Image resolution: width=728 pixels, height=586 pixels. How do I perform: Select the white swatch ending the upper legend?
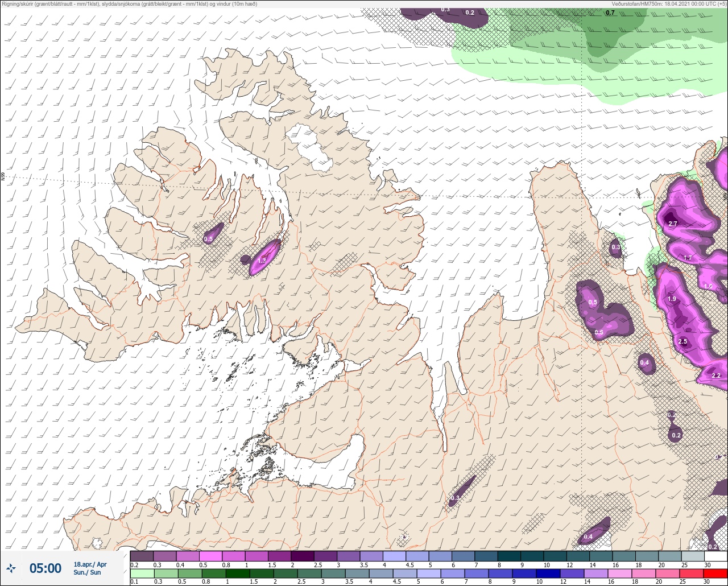pyautogui.click(x=715, y=556)
